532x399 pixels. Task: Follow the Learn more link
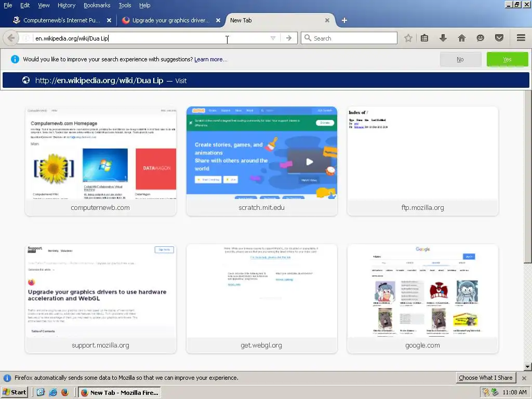point(211,59)
